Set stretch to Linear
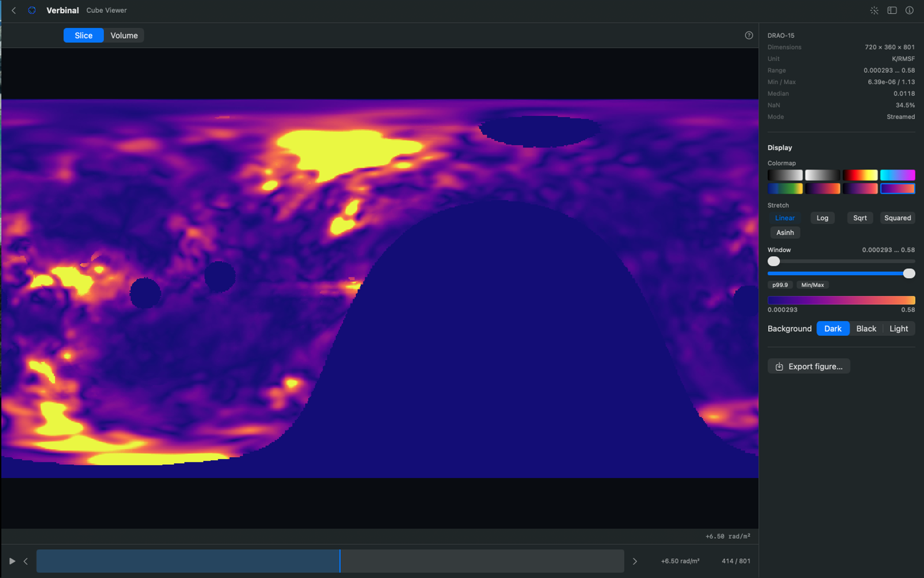This screenshot has width=924, height=578. pyautogui.click(x=785, y=218)
